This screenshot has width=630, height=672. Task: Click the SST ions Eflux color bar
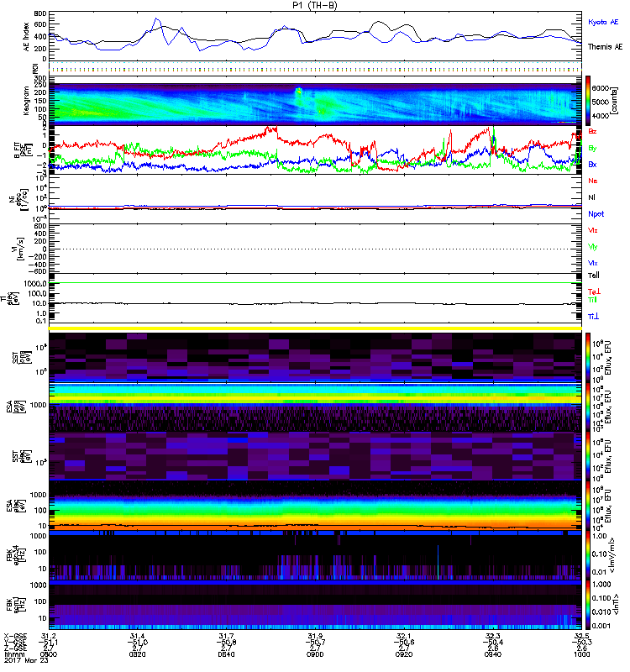point(588,357)
